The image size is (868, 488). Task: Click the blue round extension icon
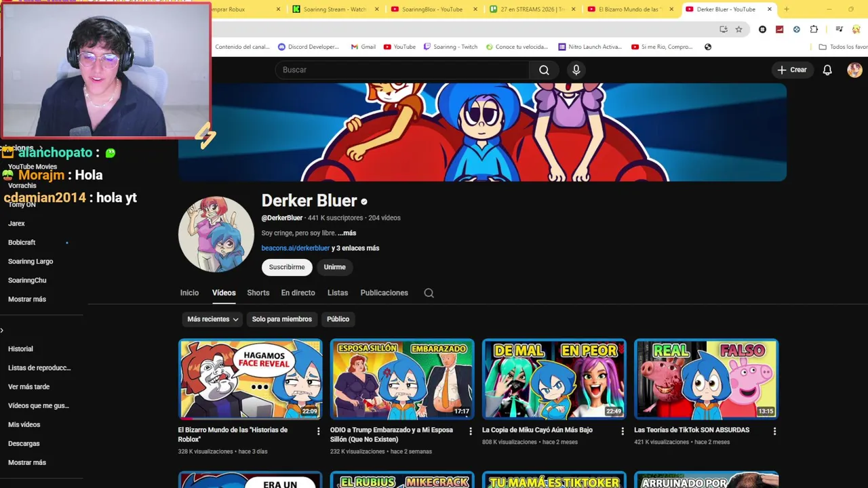point(797,29)
